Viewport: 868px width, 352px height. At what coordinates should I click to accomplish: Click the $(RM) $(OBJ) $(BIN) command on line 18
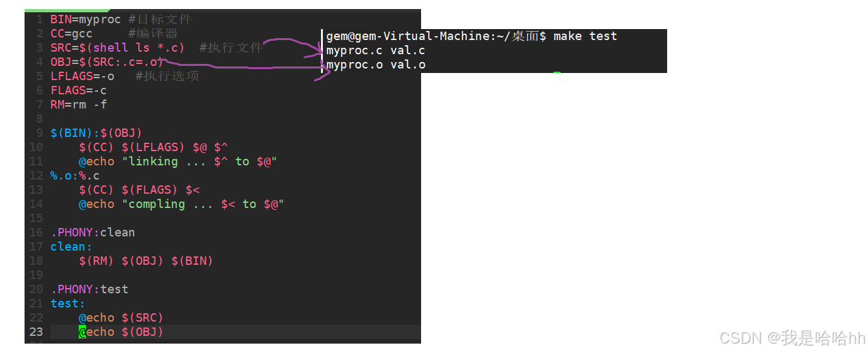146,261
